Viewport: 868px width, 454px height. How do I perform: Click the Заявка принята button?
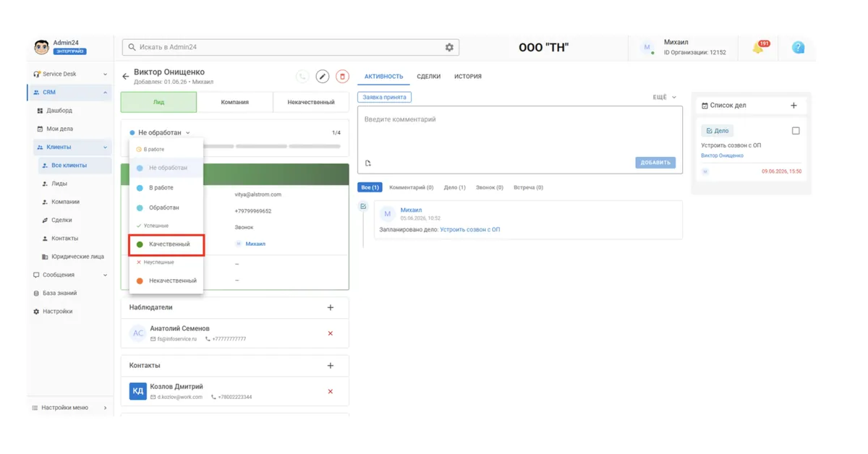pyautogui.click(x=384, y=97)
